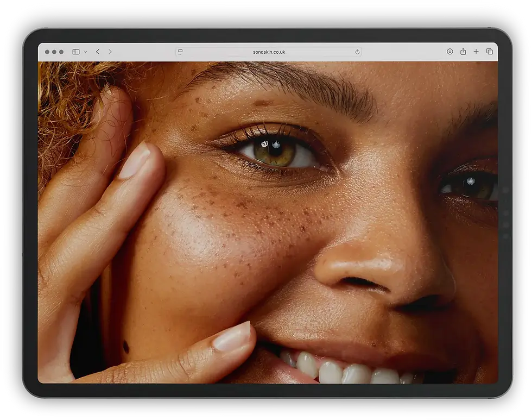Open the page reader menu icon
This screenshot has height=420, width=532.
180,52
